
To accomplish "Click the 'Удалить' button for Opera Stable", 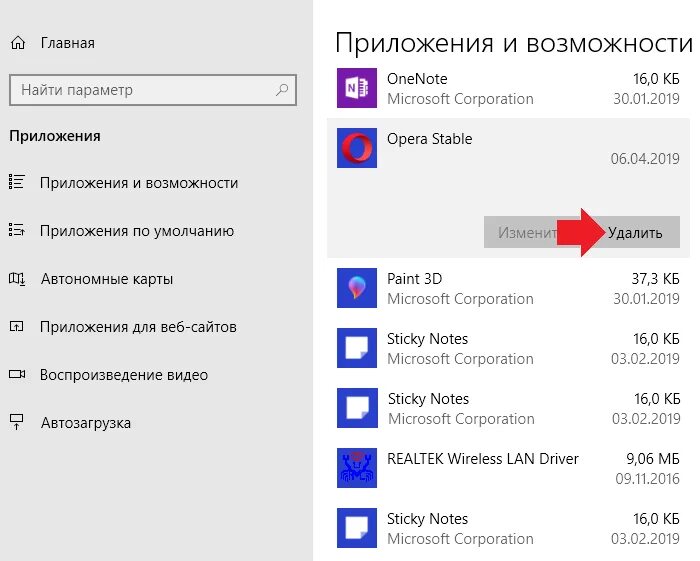I will point(635,233).
